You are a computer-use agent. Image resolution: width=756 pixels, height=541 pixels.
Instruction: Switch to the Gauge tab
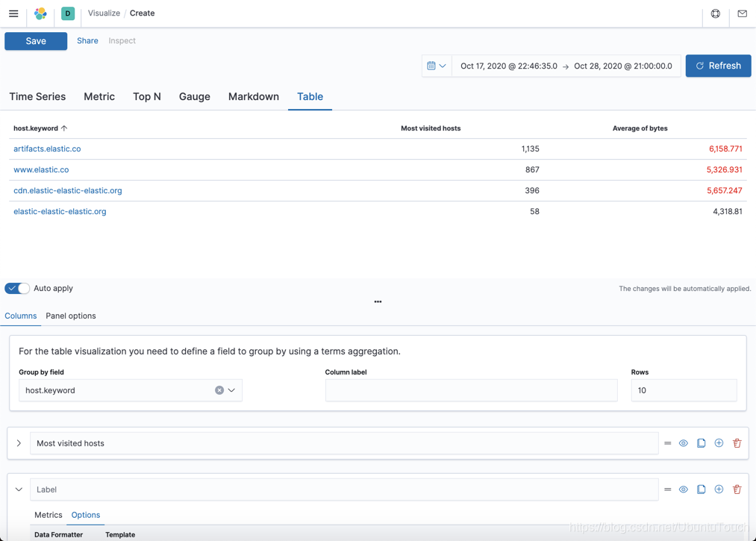[x=195, y=96]
